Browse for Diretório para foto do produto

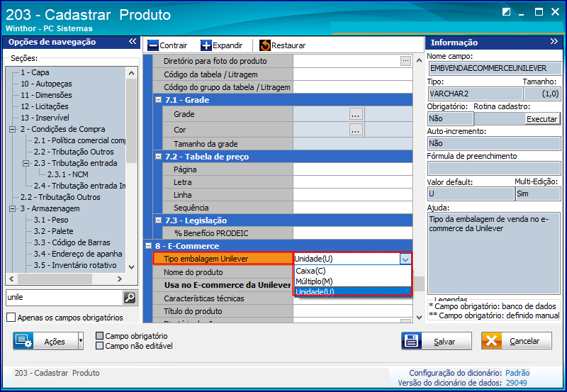point(405,61)
